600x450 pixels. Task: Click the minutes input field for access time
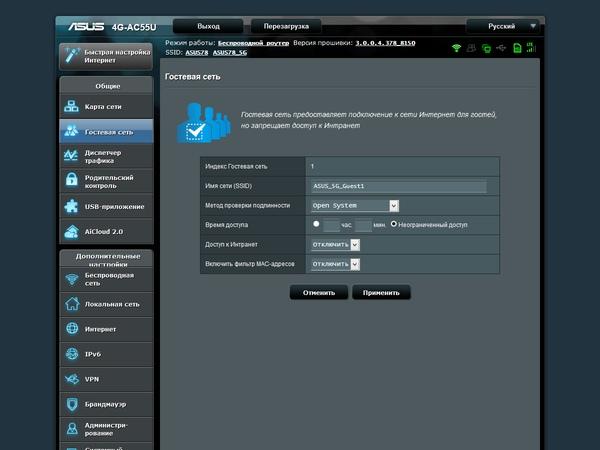[363, 225]
